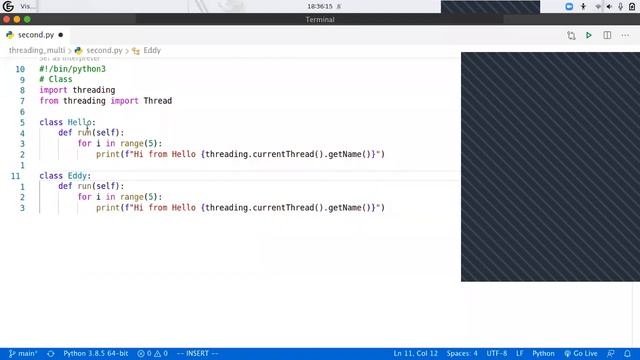Image resolution: width=640 pixels, height=360 pixels.
Task: Open the errors and warnings problems indicator
Action: click(152, 353)
